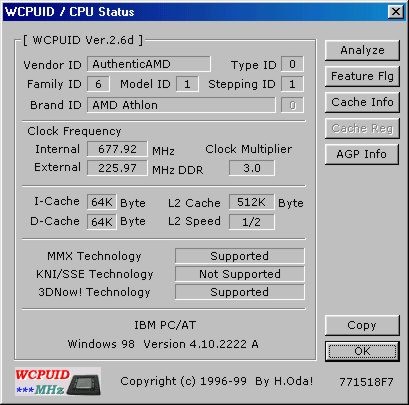Click the Type ID value 0
The width and height of the screenshot is (409, 405).
(x=292, y=64)
